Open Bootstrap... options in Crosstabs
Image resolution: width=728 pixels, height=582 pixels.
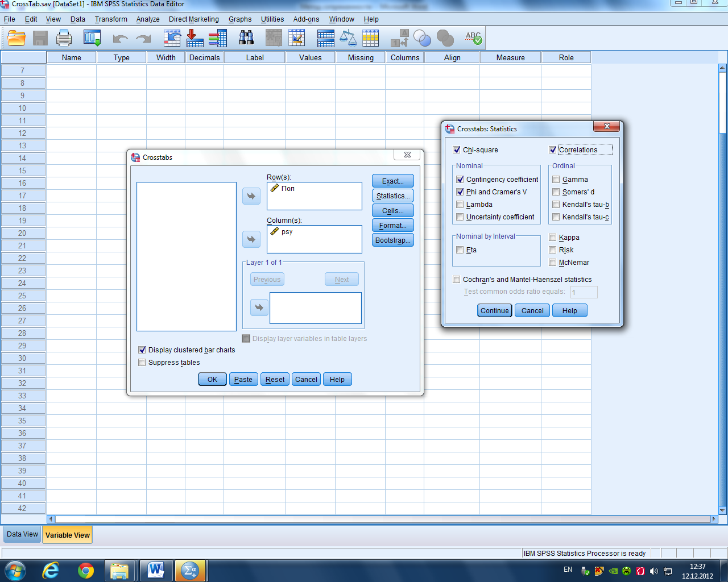tap(393, 240)
